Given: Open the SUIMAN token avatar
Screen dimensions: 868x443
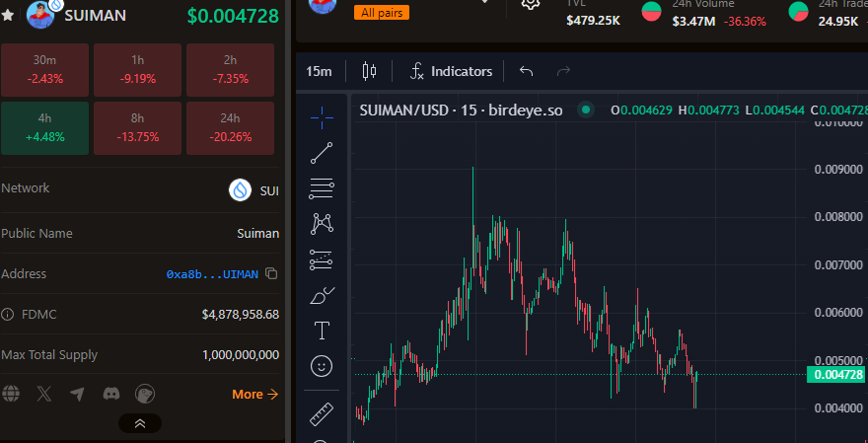Looking at the screenshot, I should coord(40,15).
